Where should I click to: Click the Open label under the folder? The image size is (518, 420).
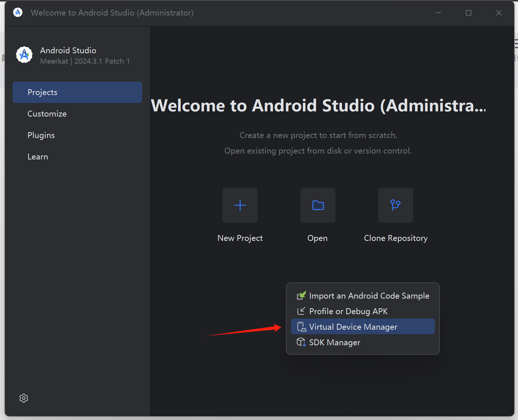[317, 238]
